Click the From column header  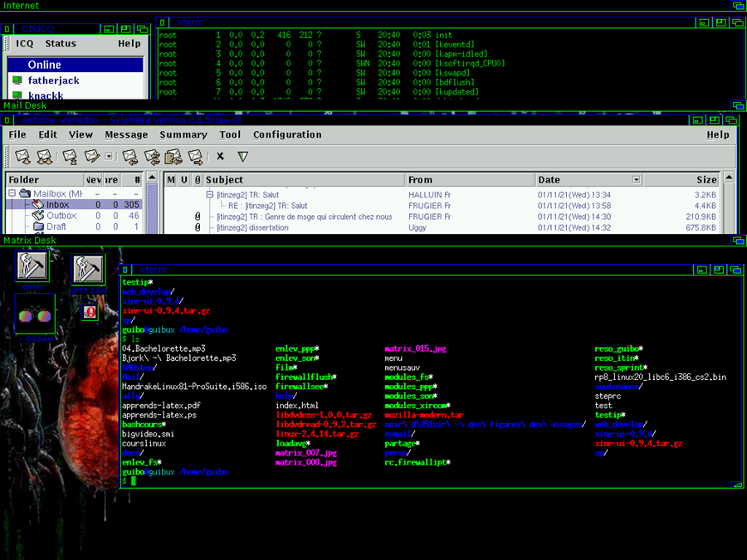coord(471,179)
